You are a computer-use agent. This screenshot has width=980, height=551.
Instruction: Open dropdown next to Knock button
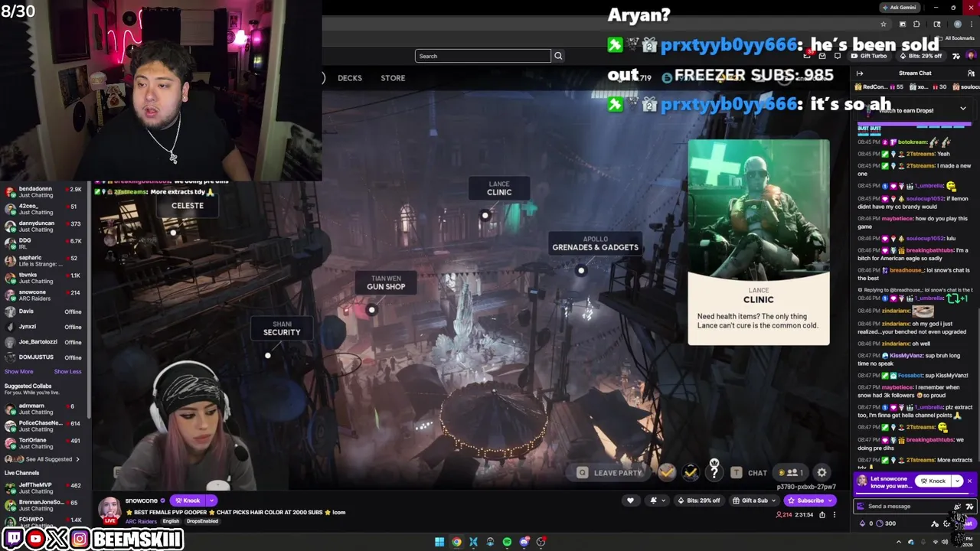coord(211,500)
